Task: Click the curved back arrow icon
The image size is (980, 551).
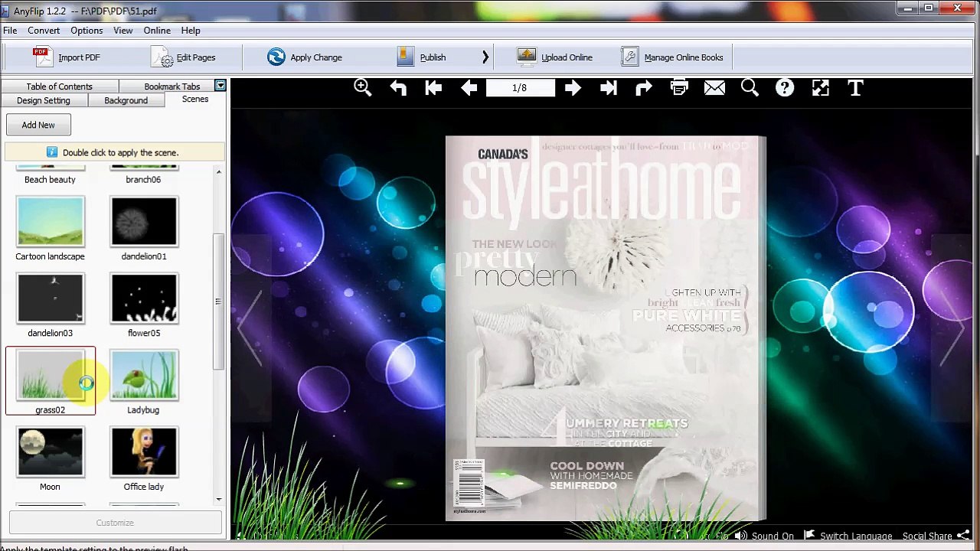Action: (x=398, y=88)
